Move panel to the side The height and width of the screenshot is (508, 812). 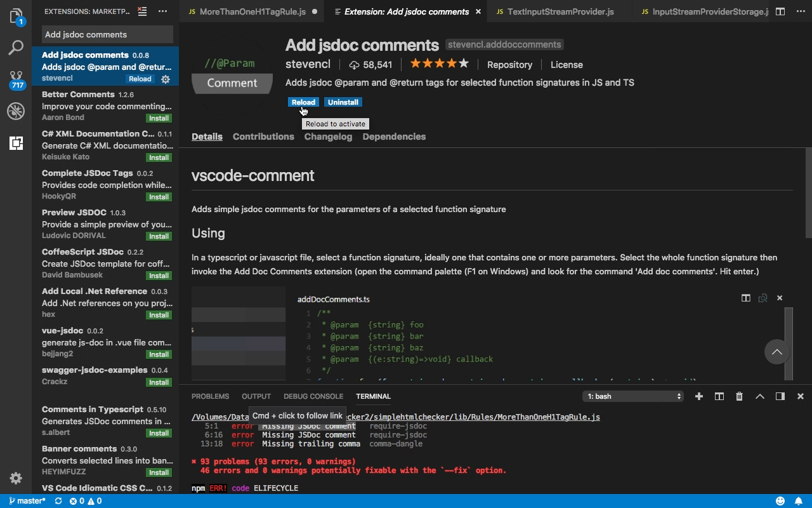(x=780, y=396)
